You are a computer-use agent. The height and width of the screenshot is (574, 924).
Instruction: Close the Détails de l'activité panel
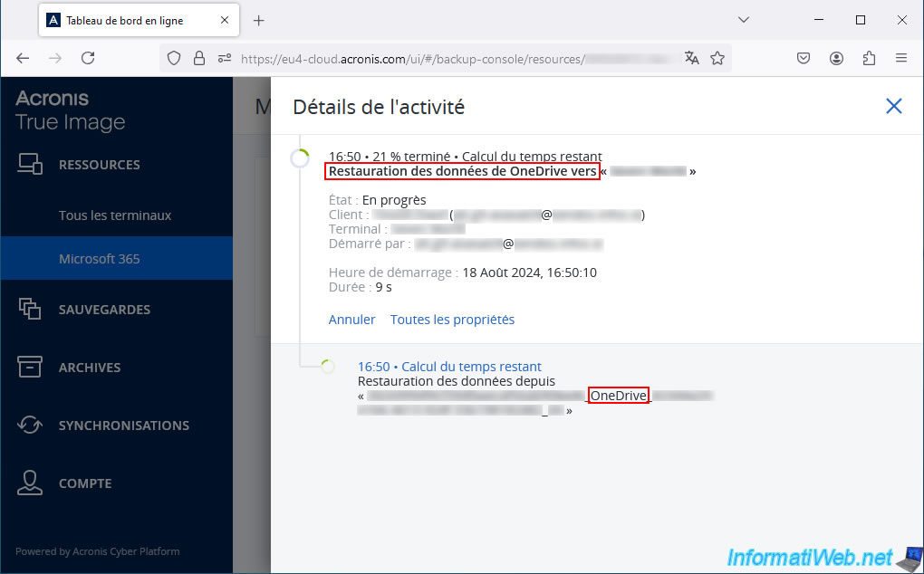pyautogui.click(x=893, y=106)
